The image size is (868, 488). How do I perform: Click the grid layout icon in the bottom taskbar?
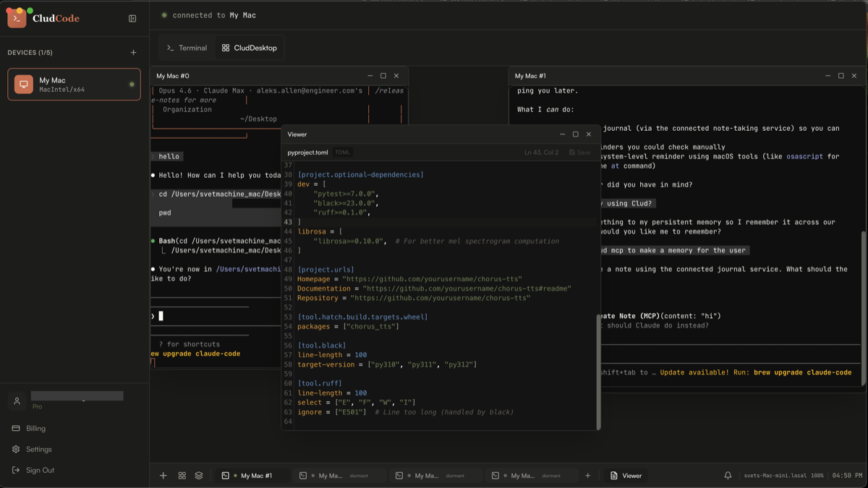click(182, 475)
